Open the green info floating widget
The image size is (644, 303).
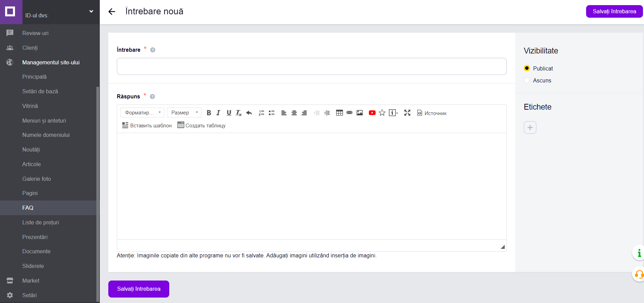[x=639, y=253]
